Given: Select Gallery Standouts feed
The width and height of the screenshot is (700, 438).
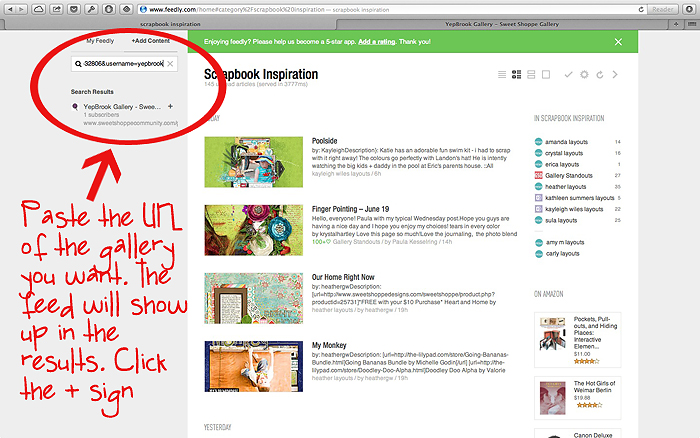Looking at the screenshot, I should pyautogui.click(x=568, y=175).
